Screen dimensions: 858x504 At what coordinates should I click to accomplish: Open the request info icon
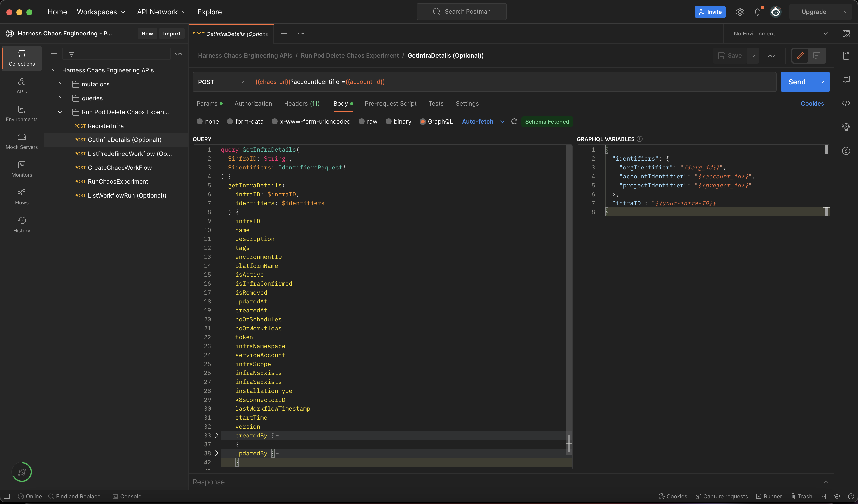tap(846, 151)
